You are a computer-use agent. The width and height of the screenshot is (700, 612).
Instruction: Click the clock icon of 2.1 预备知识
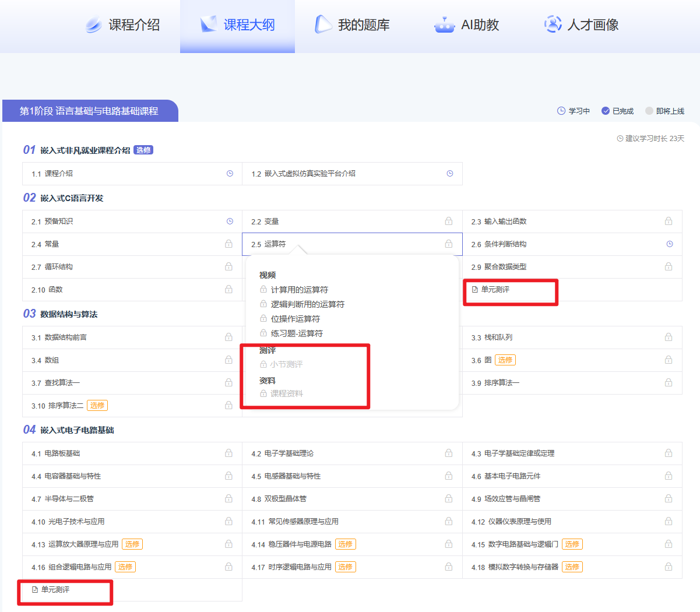230,221
